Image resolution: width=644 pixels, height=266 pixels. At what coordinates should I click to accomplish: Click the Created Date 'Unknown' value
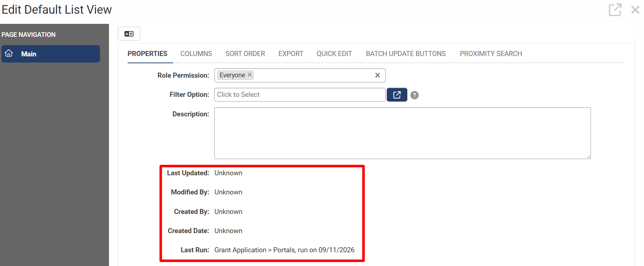[228, 231]
